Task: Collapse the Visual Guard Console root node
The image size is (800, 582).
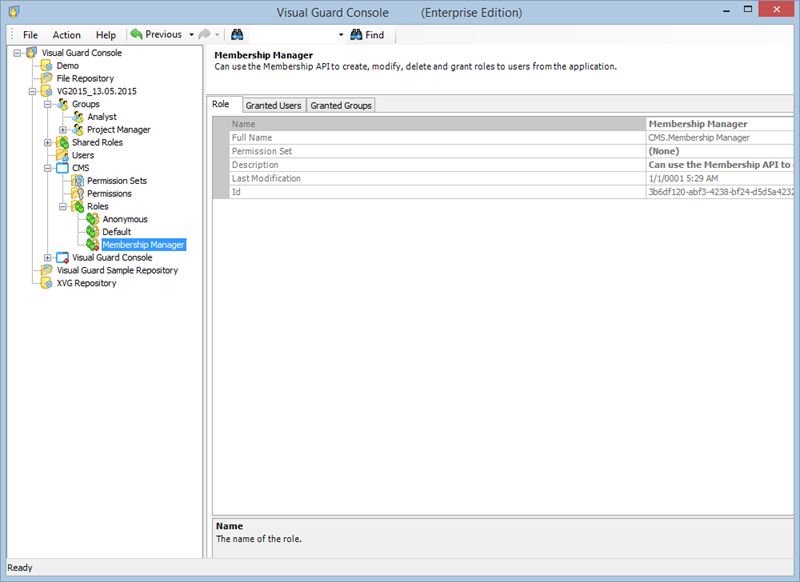Action: [x=17, y=53]
